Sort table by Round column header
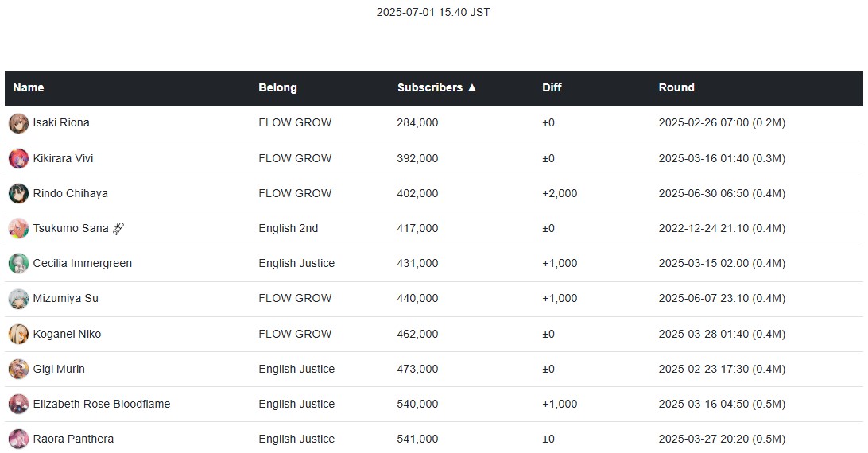 (x=676, y=87)
